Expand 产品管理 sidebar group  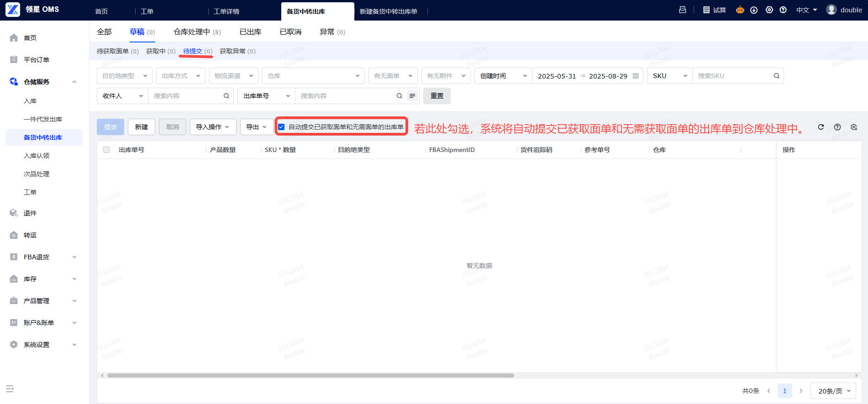click(74, 301)
